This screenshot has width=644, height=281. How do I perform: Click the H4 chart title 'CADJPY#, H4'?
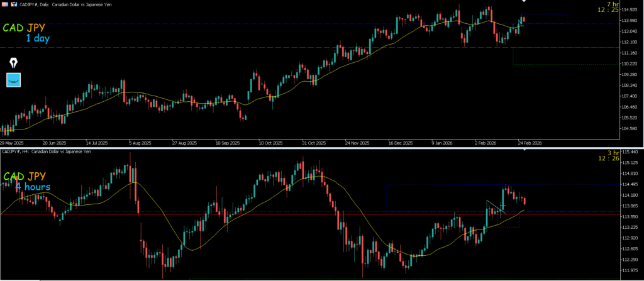click(x=14, y=152)
